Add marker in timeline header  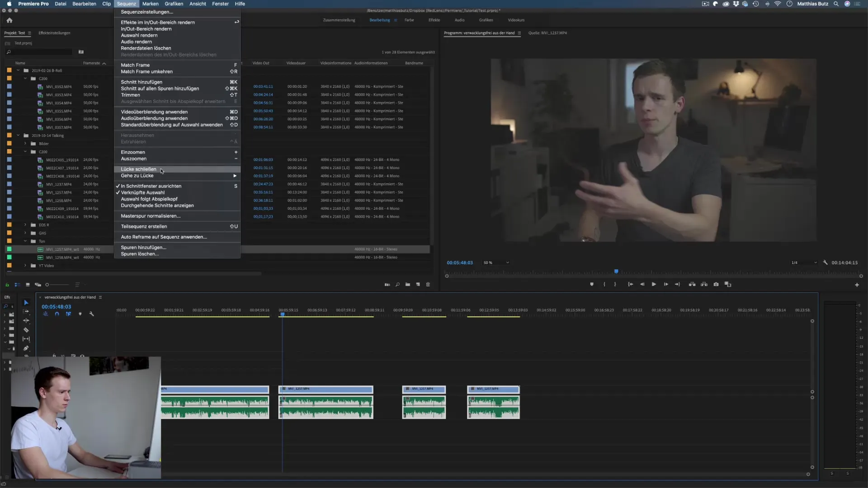[x=80, y=314]
